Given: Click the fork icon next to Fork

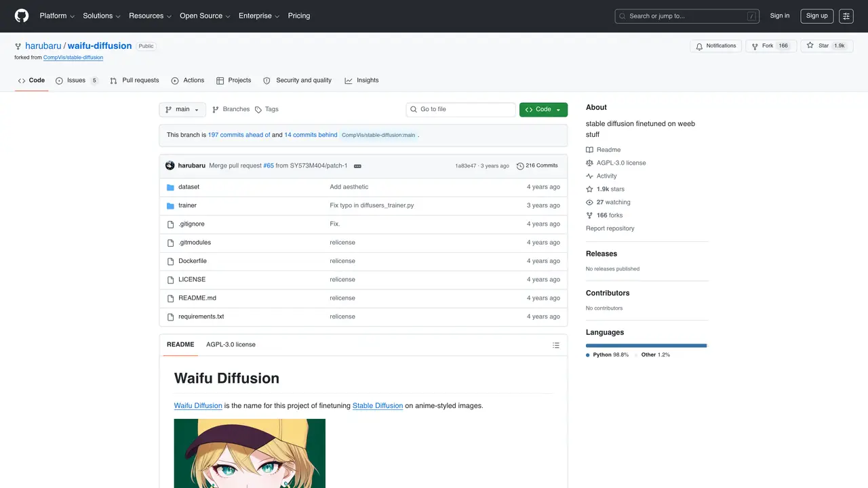Looking at the screenshot, I should 755,46.
